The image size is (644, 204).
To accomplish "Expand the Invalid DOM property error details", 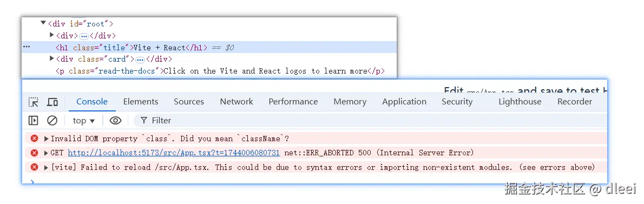I will tap(47, 139).
